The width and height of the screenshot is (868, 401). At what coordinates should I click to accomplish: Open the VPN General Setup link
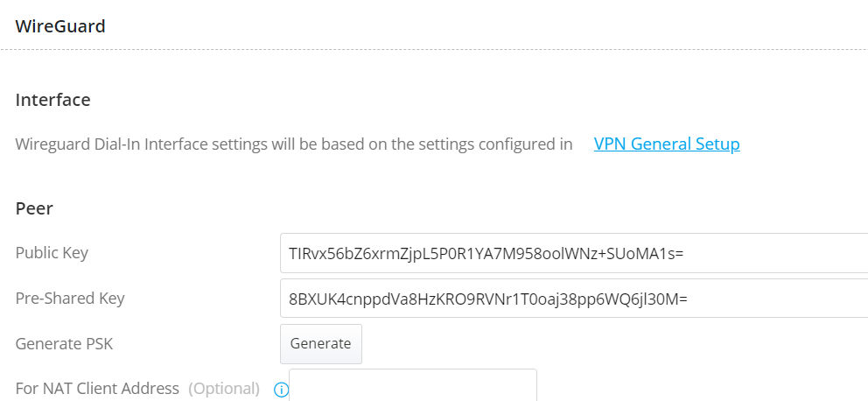[x=667, y=144]
